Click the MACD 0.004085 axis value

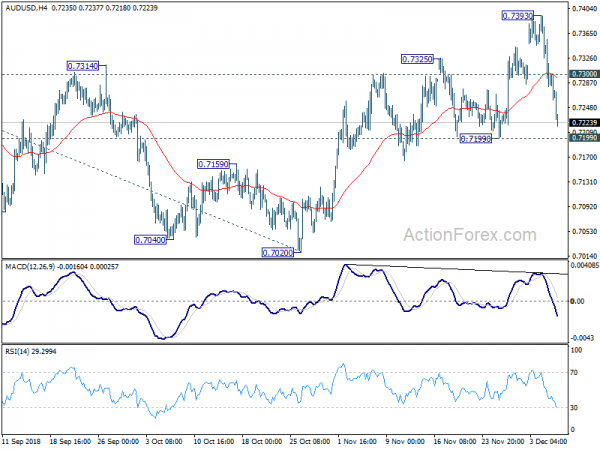pos(583,265)
